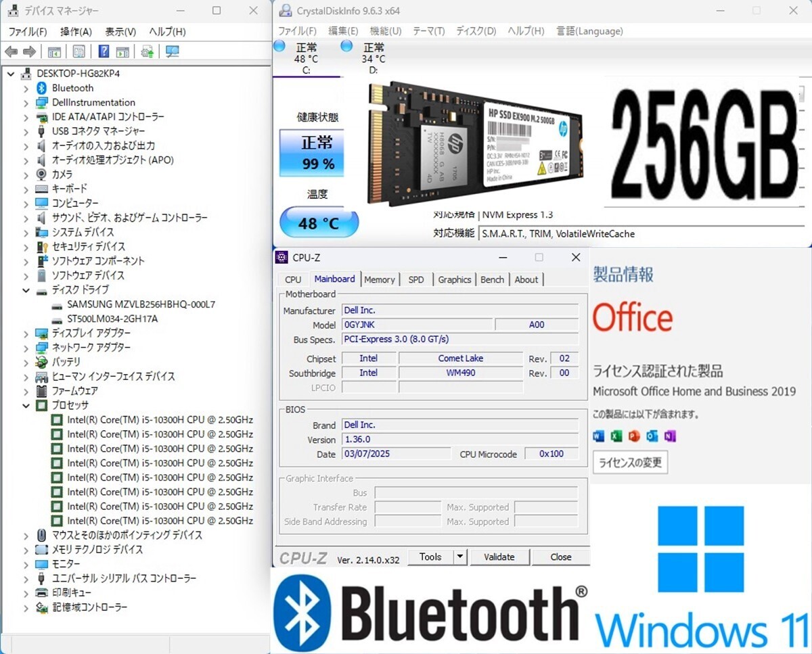Go forward with Device Manager's right arrow
This screenshot has height=654, width=812.
(29, 52)
